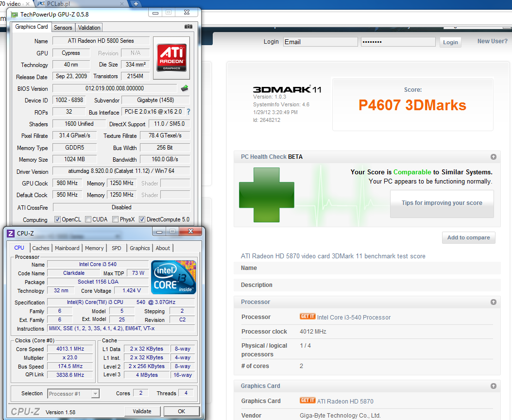Open the Caches tab in CPU-Z
Image resolution: width=512 pixels, height=420 pixels.
tap(41, 248)
